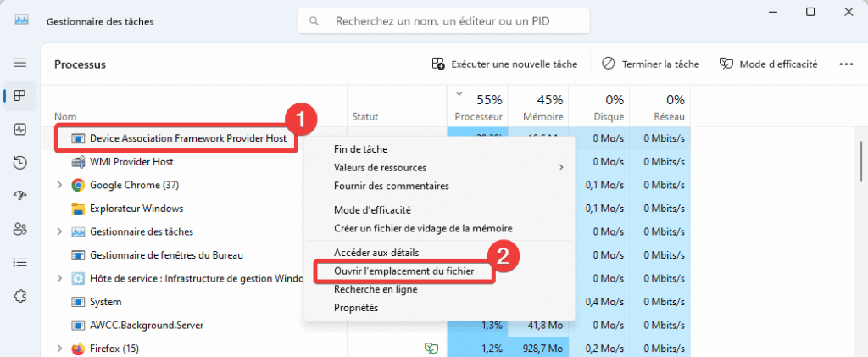Open the App history sidebar icon
This screenshot has width=868, height=357.
click(x=20, y=162)
